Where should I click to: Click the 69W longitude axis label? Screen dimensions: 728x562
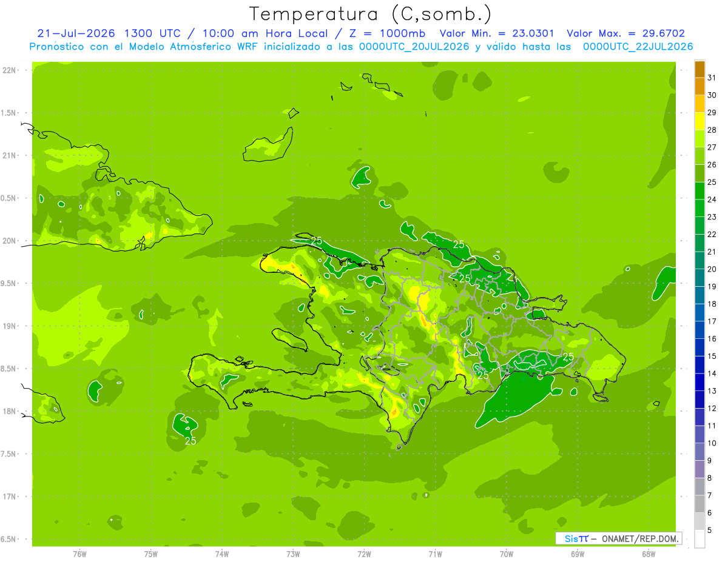coord(577,554)
